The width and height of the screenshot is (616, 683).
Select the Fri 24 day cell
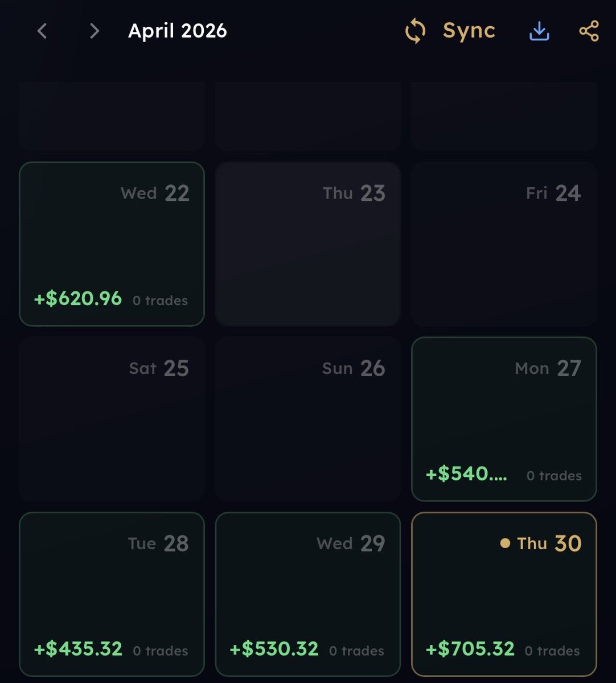pyautogui.click(x=504, y=244)
